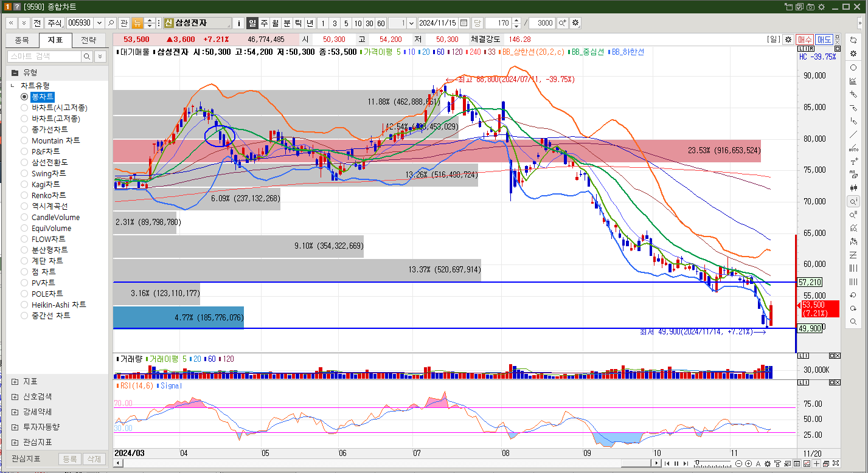Select the add-horizontal-line pencil tool

pyautogui.click(x=853, y=108)
